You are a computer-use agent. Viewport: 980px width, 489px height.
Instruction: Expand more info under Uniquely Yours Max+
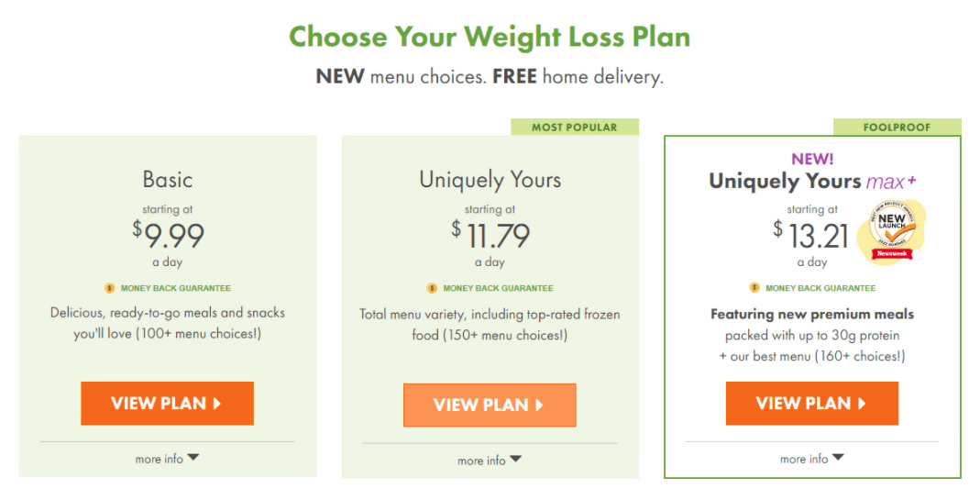pyautogui.click(x=811, y=459)
